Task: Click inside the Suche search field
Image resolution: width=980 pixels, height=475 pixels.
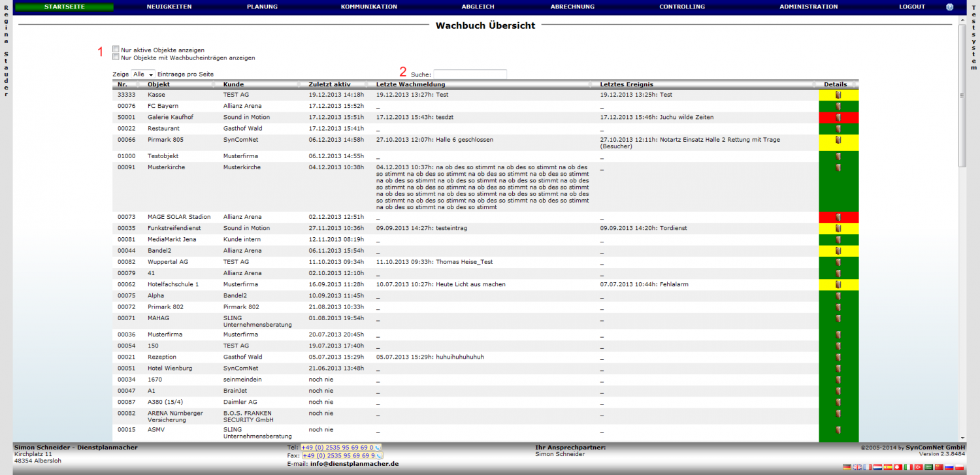Action: [470, 74]
